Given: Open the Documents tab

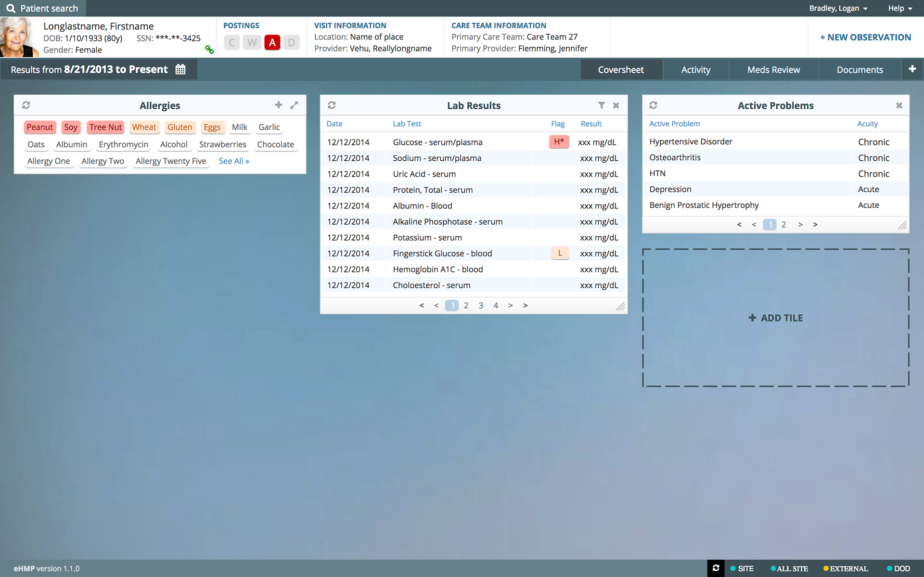Looking at the screenshot, I should (860, 70).
